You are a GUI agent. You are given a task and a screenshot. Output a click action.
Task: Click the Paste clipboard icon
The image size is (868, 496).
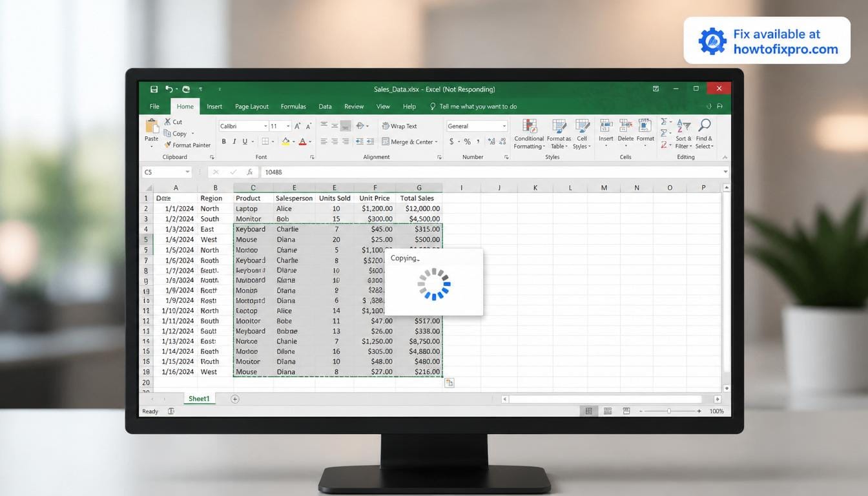click(x=152, y=126)
